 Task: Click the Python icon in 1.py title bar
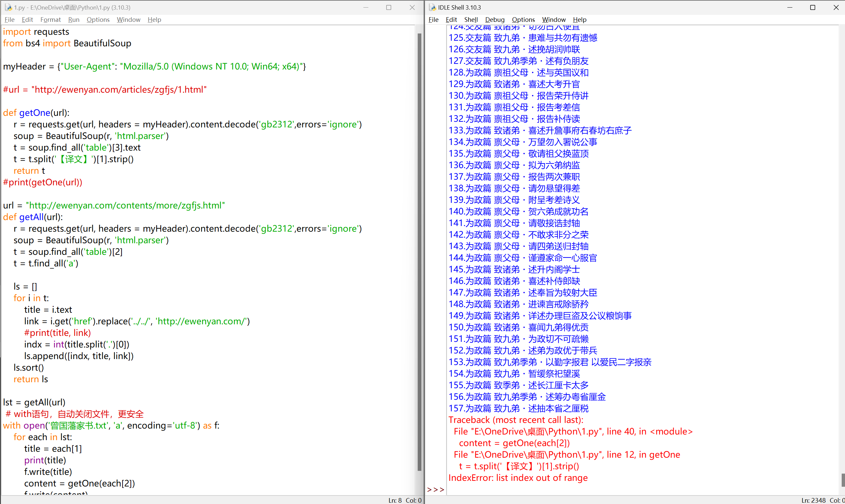pyautogui.click(x=8, y=7)
